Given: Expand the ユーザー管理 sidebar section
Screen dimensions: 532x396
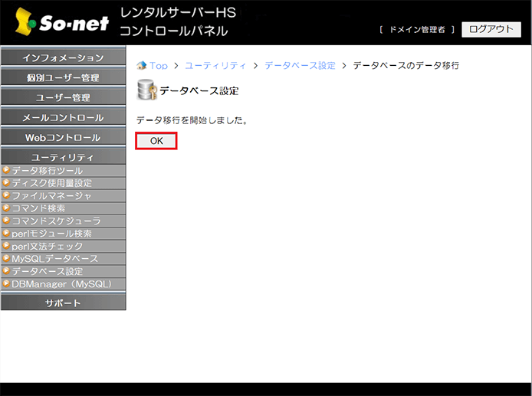Looking at the screenshot, I should [x=63, y=98].
